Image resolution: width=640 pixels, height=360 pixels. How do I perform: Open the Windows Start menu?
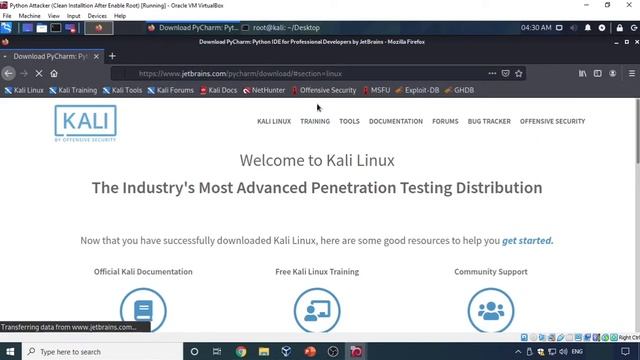click(10, 351)
